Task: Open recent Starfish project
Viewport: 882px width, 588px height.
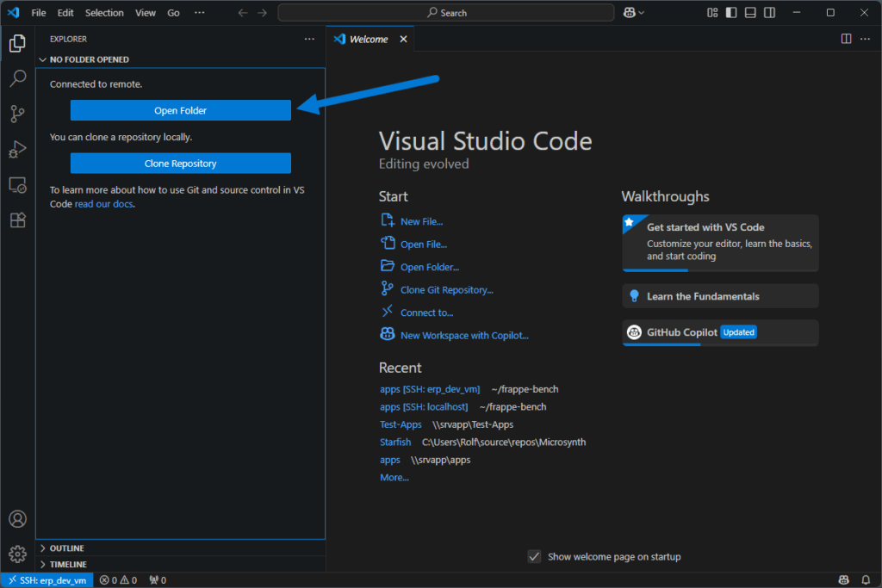Action: coord(395,442)
